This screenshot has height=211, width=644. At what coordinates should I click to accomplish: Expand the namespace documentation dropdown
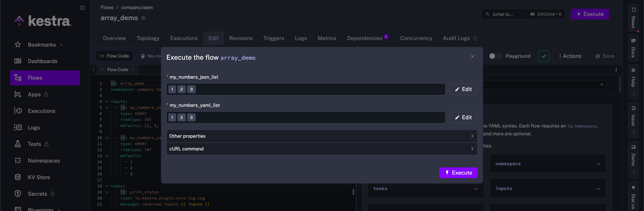[598, 164]
